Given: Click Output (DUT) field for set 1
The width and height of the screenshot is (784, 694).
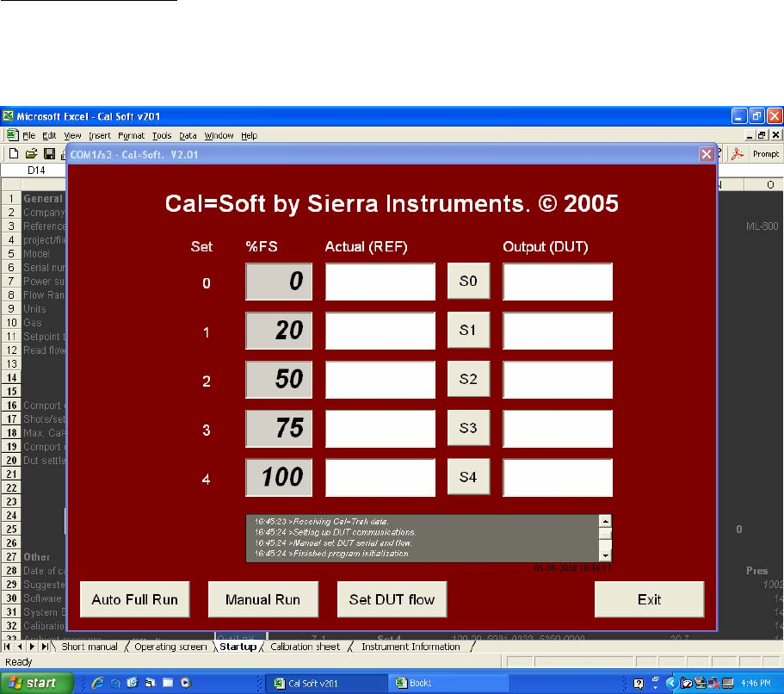Looking at the screenshot, I should click(558, 331).
